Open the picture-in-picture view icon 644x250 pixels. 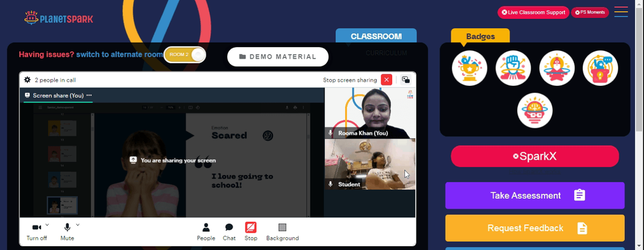[x=406, y=80]
